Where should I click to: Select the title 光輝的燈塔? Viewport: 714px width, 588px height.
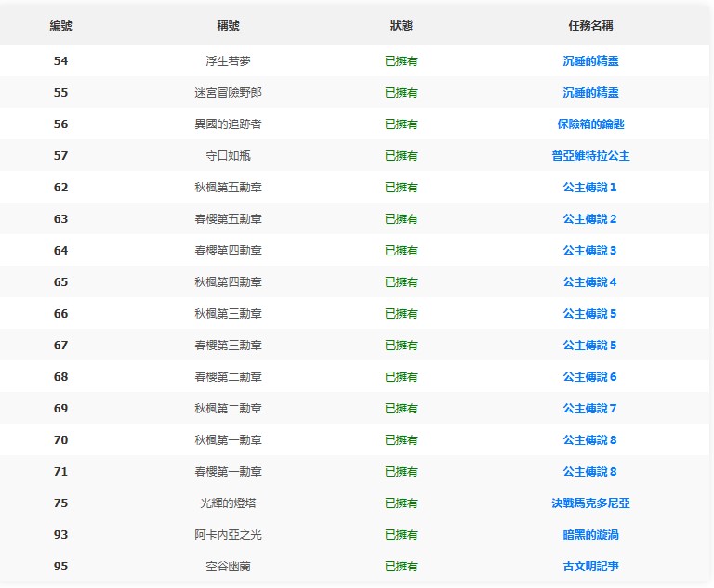228,503
